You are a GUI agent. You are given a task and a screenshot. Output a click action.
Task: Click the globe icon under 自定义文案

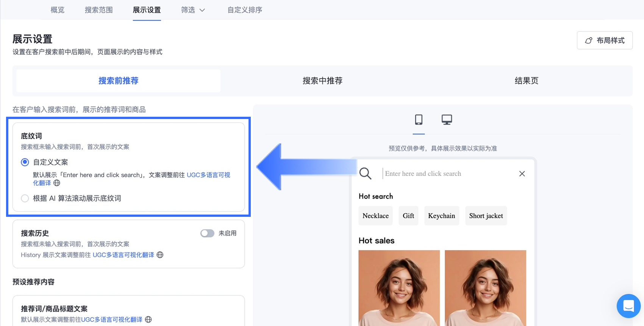click(x=57, y=183)
